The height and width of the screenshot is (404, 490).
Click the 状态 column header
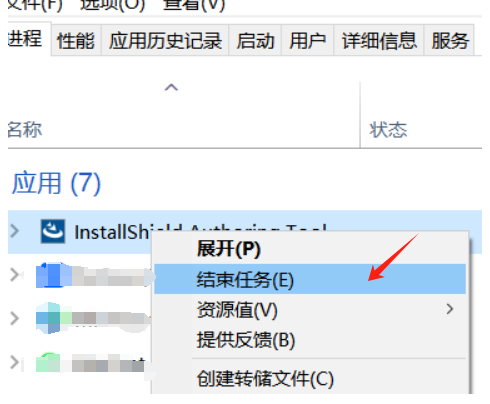pos(388,129)
